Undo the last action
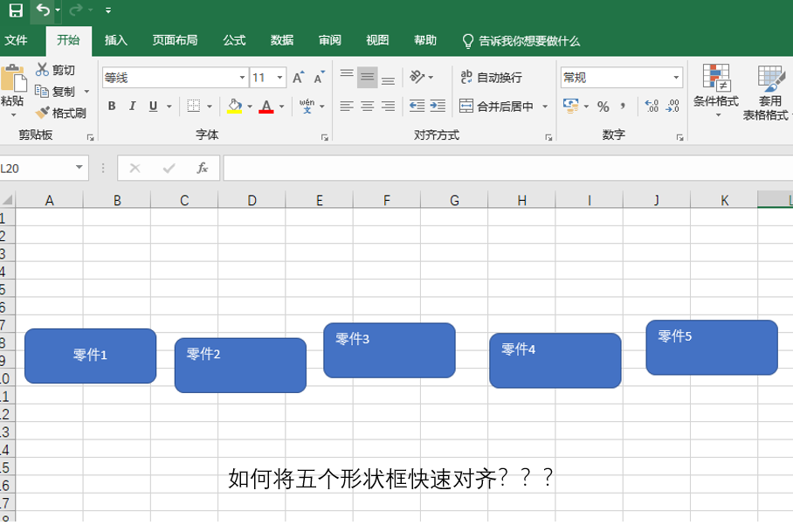 point(43,10)
